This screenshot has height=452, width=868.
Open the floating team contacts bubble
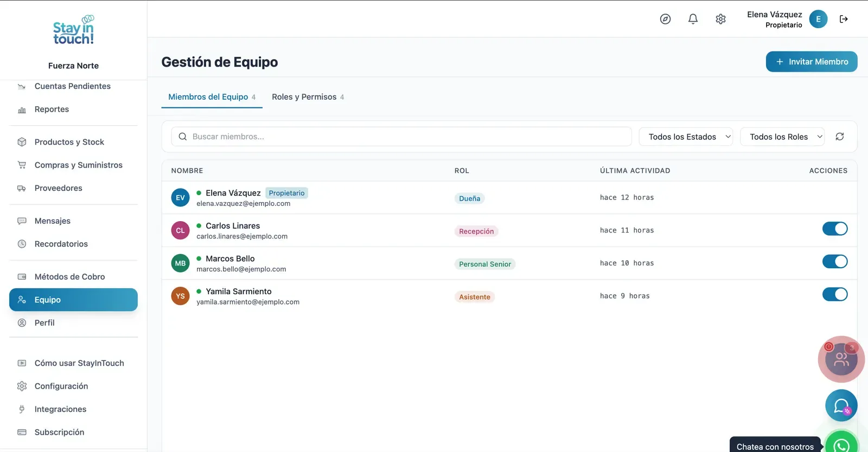pos(841,359)
